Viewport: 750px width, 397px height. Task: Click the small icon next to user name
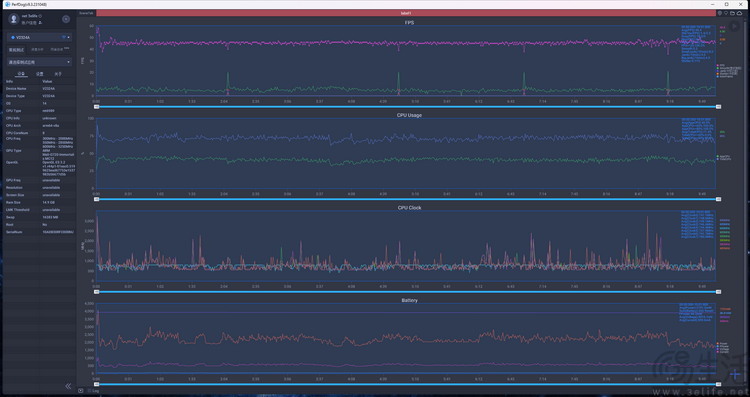pos(40,16)
